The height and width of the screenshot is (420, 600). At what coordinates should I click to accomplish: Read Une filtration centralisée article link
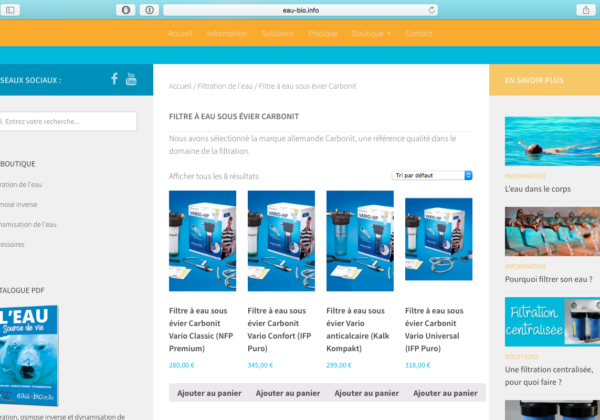click(x=549, y=376)
